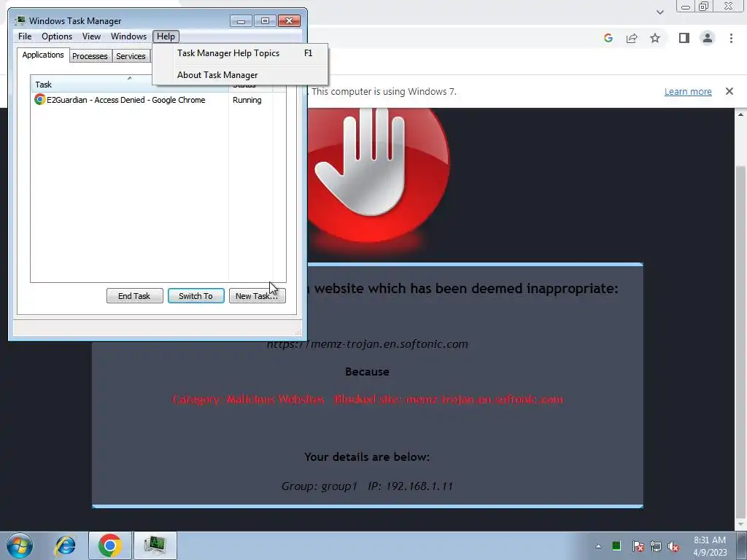Screen dimensions: 747x560
Task: Click the Chrome page vertical scrollbar thumb
Action: coord(740,341)
